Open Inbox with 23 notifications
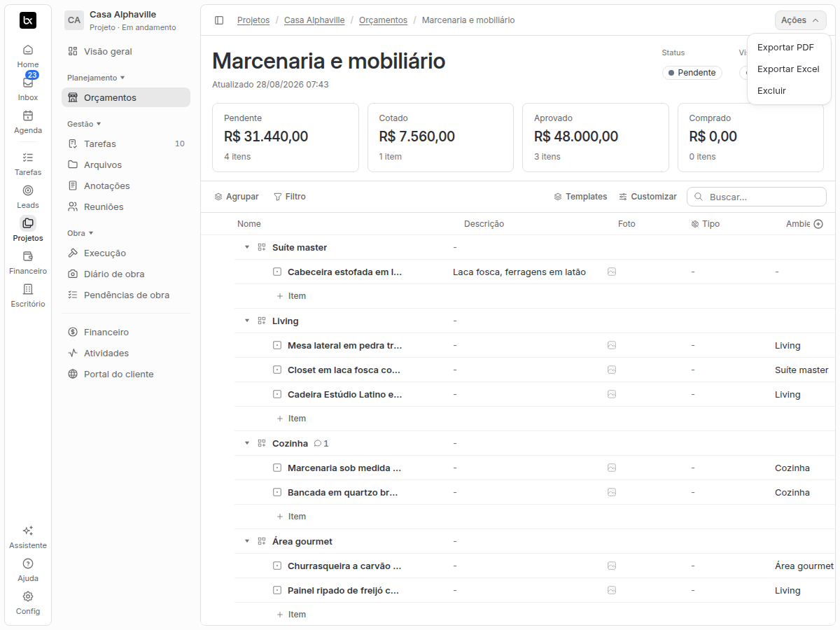 28,89
